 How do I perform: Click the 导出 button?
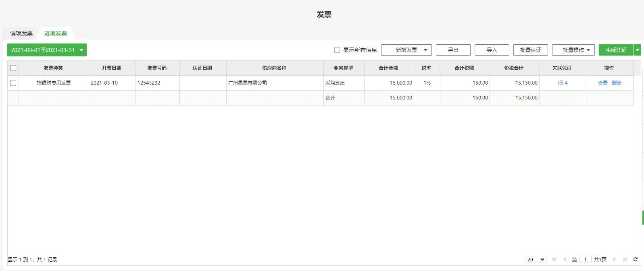453,50
